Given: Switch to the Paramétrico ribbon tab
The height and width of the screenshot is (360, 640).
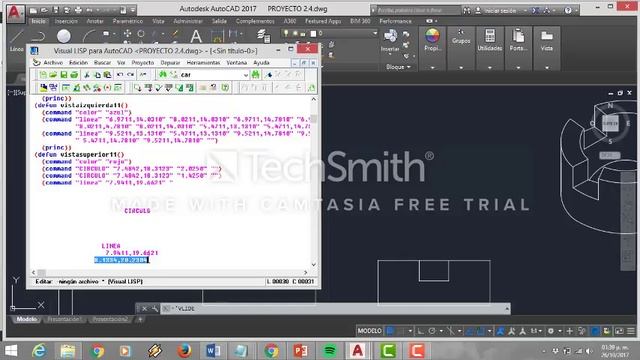Looking at the screenshot, I should pos(128,21).
